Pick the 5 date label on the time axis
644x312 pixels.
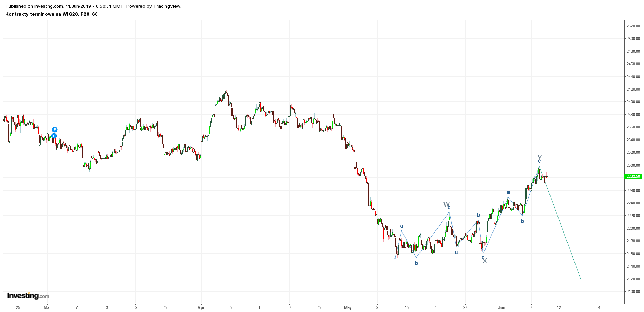point(231,307)
